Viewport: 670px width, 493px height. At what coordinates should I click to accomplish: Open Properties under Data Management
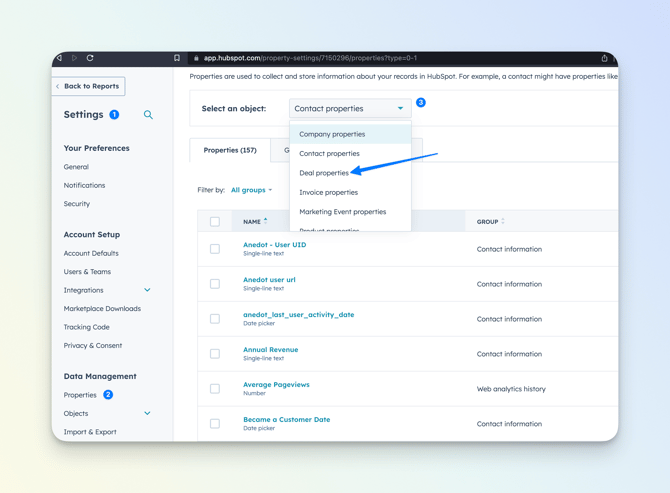point(80,395)
